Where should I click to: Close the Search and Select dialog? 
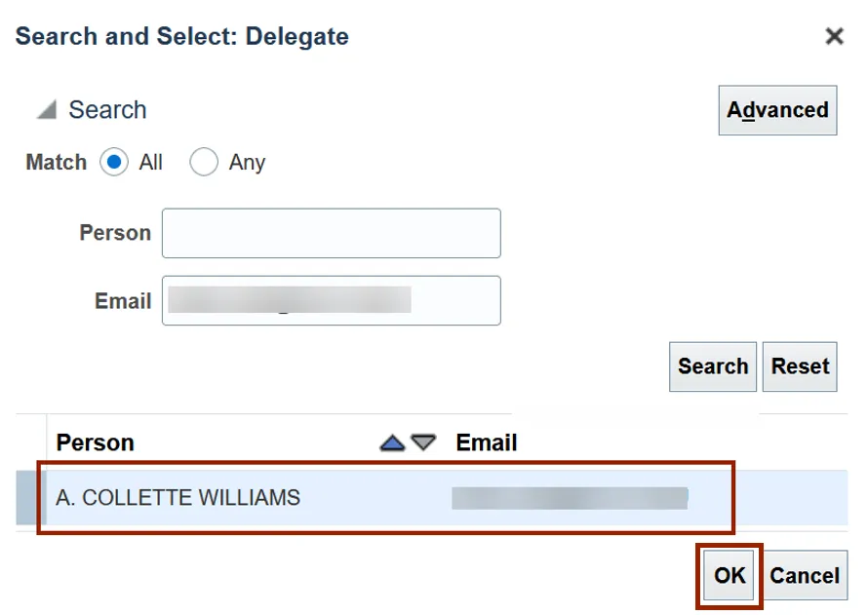pyautogui.click(x=834, y=37)
